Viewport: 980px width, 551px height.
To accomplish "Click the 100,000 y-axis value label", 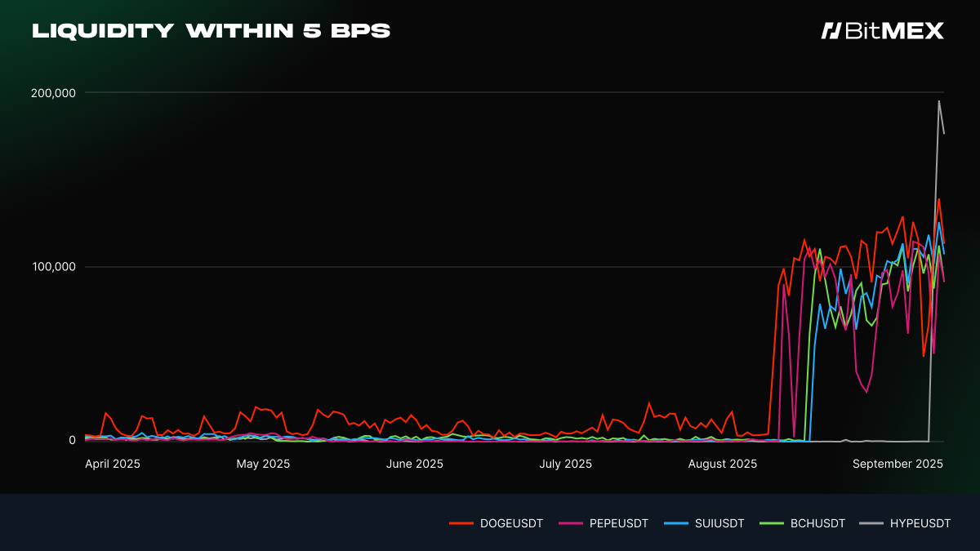I will [x=53, y=267].
